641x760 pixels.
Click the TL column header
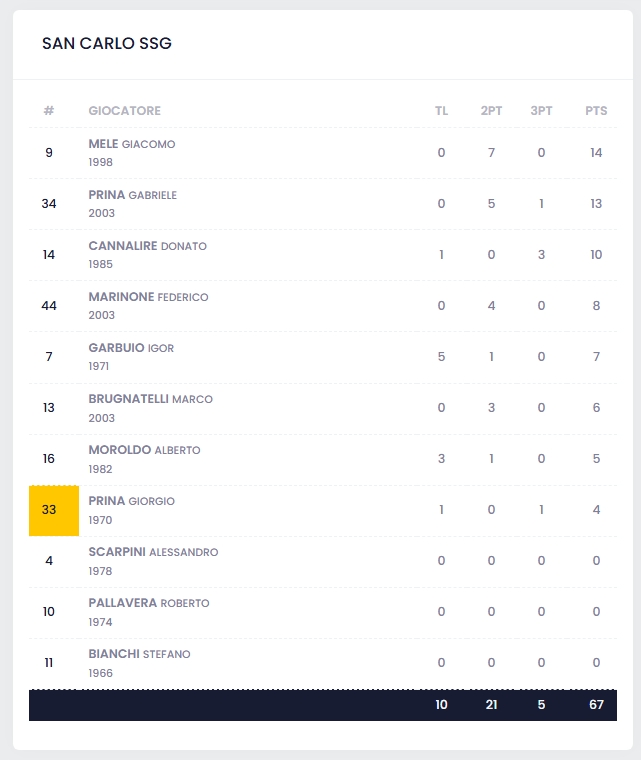441,111
